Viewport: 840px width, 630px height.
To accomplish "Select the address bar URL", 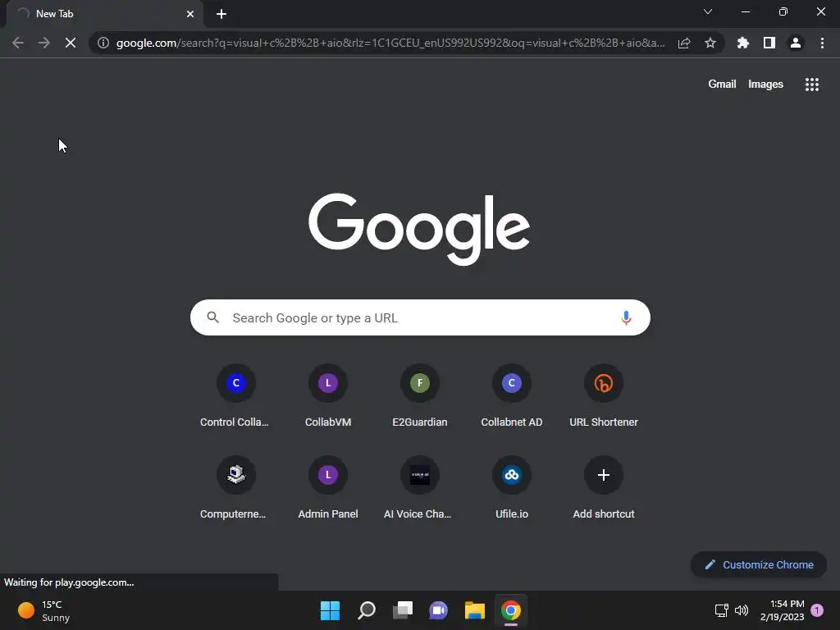I will [390, 43].
